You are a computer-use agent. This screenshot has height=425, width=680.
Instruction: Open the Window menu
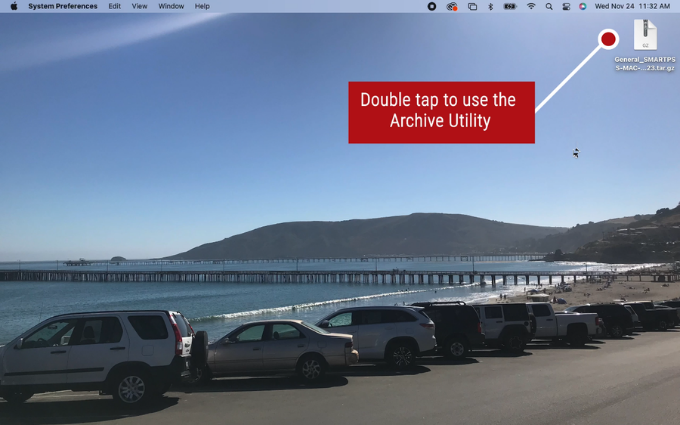pyautogui.click(x=171, y=6)
